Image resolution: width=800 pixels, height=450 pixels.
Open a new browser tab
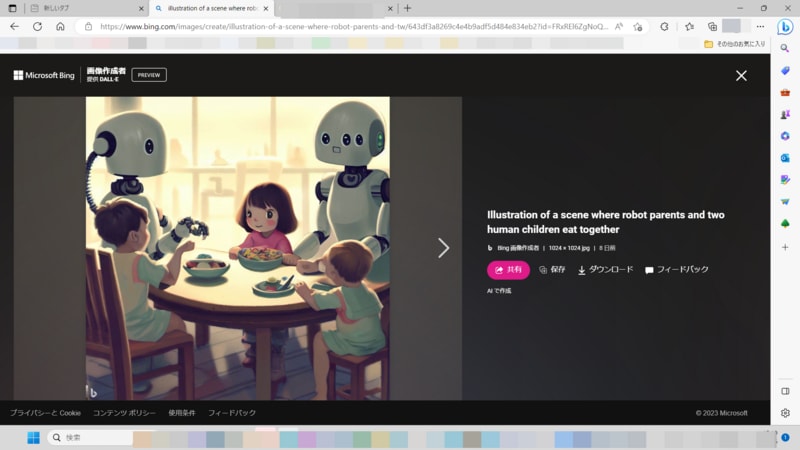[407, 8]
